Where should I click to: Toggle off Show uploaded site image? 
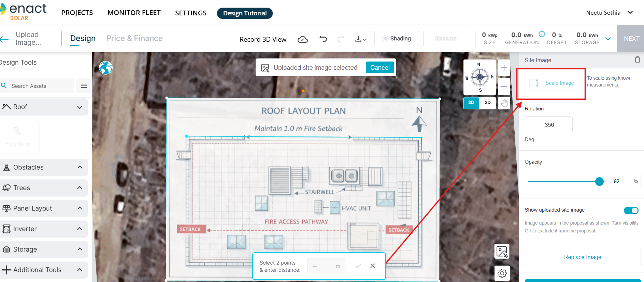click(631, 210)
